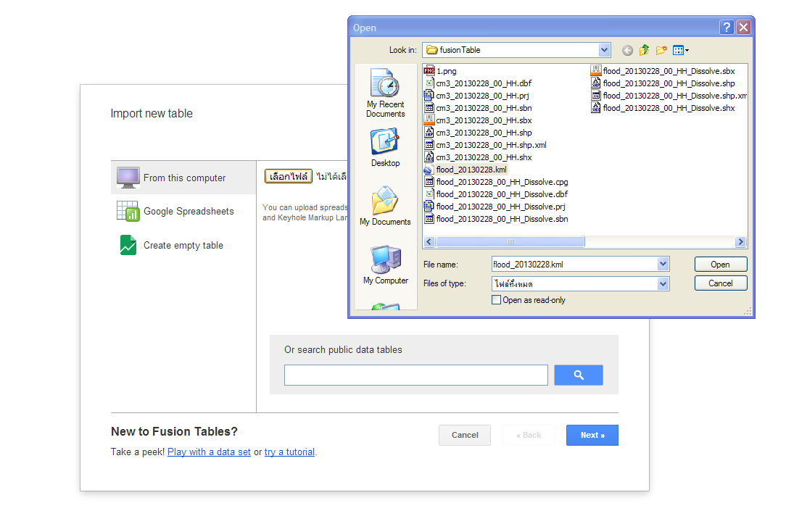This screenshot has height=532, width=786.
Task: Select the From this computer monitor icon
Action: click(x=128, y=178)
